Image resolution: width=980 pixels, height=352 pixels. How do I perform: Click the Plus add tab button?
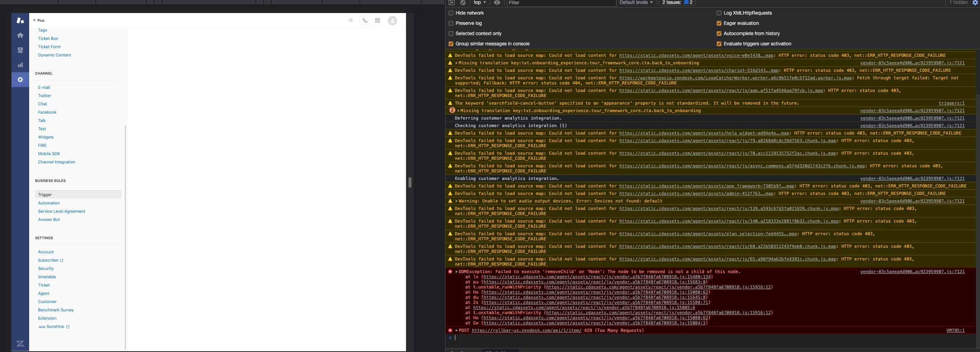tap(39, 20)
